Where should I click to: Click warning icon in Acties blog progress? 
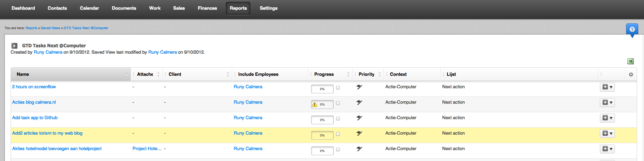click(x=315, y=105)
